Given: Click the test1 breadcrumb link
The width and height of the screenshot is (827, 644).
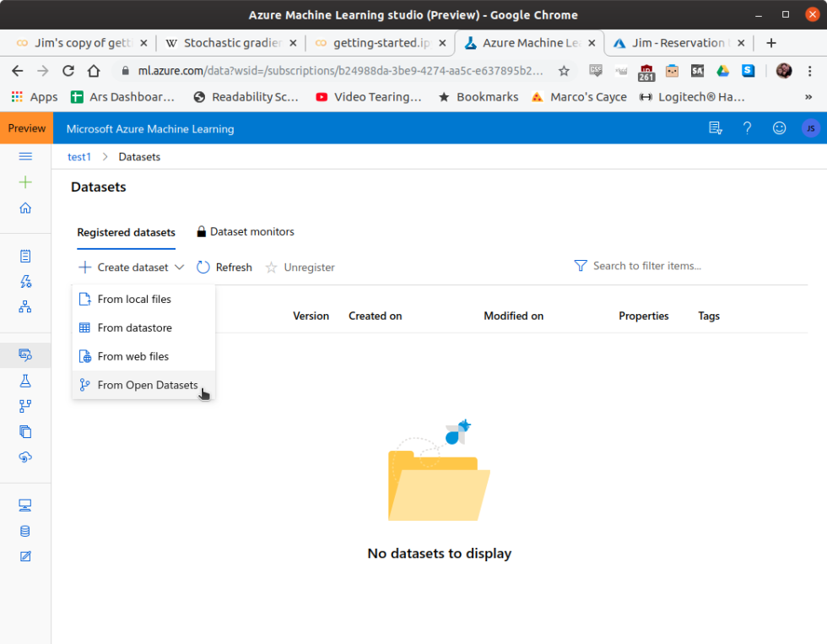Looking at the screenshot, I should pyautogui.click(x=79, y=157).
